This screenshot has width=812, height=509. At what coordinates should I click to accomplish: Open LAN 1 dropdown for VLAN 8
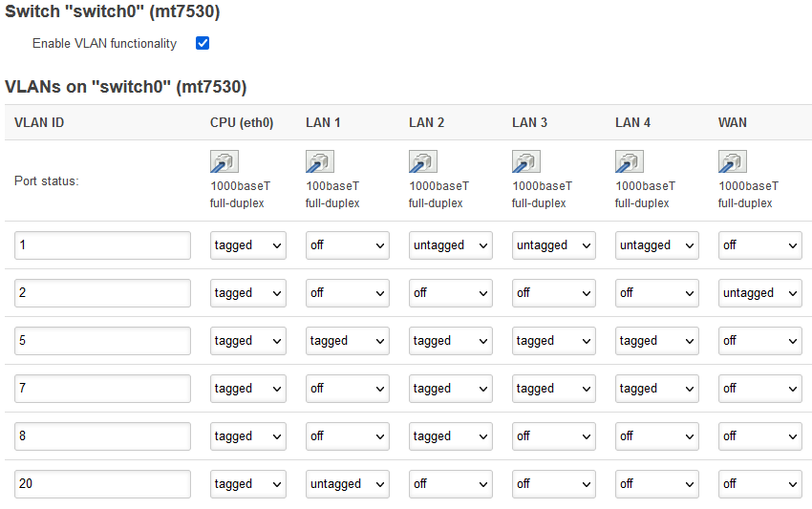point(348,436)
